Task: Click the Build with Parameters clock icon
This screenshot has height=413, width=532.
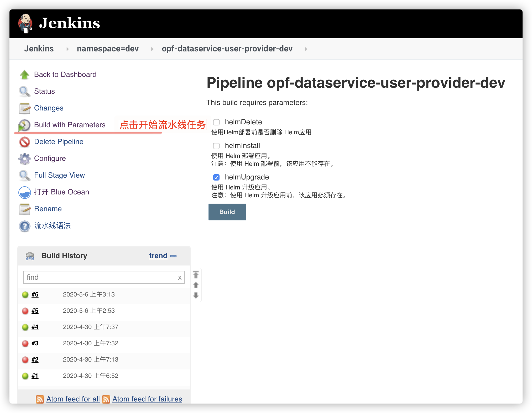Action: click(25, 125)
